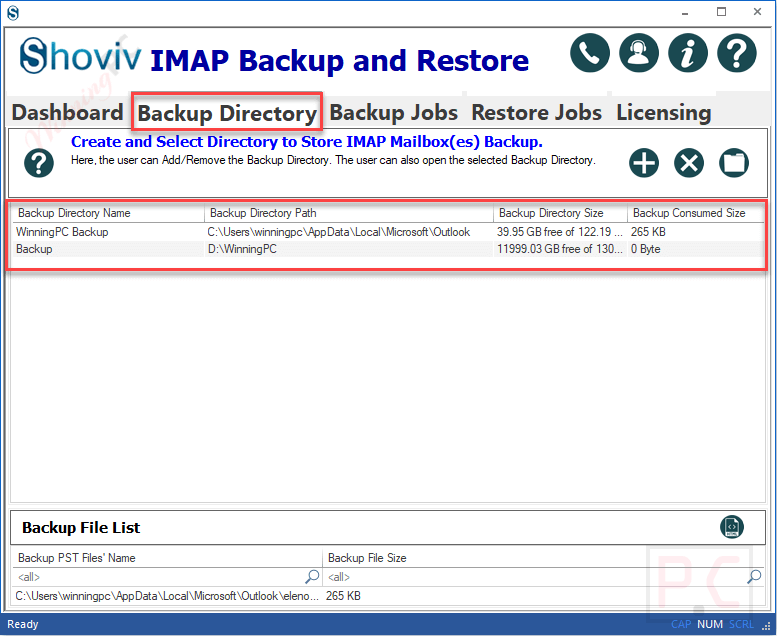777x636 pixels.
Task: Minimize the Shoviv window
Action: click(x=685, y=12)
